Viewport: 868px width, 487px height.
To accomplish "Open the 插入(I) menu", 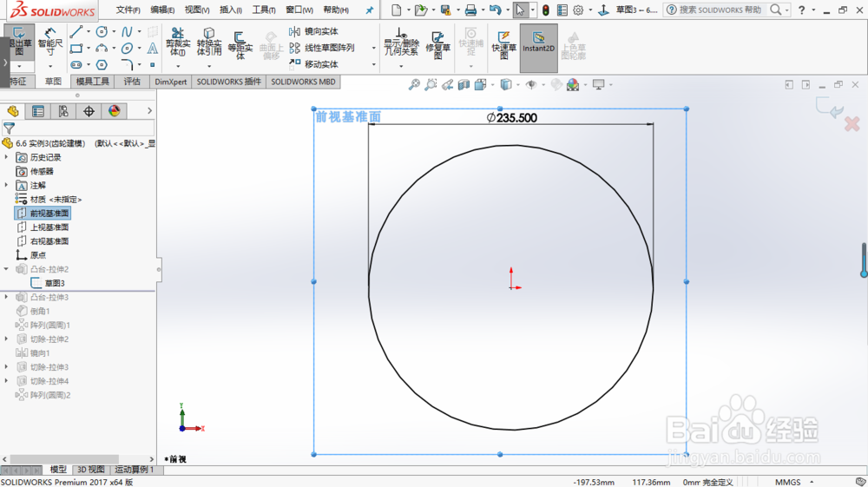I will [231, 10].
